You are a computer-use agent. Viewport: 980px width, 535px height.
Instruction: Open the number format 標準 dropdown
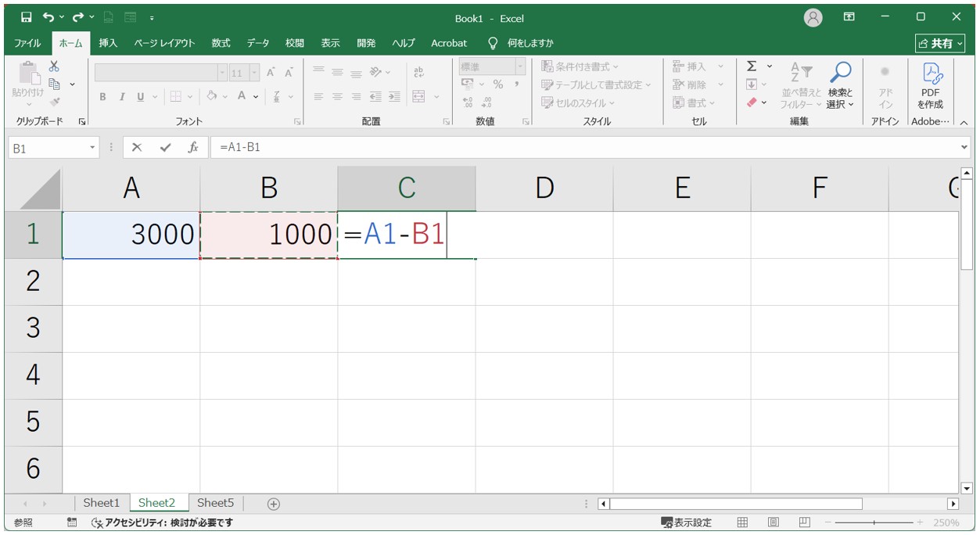tap(521, 67)
